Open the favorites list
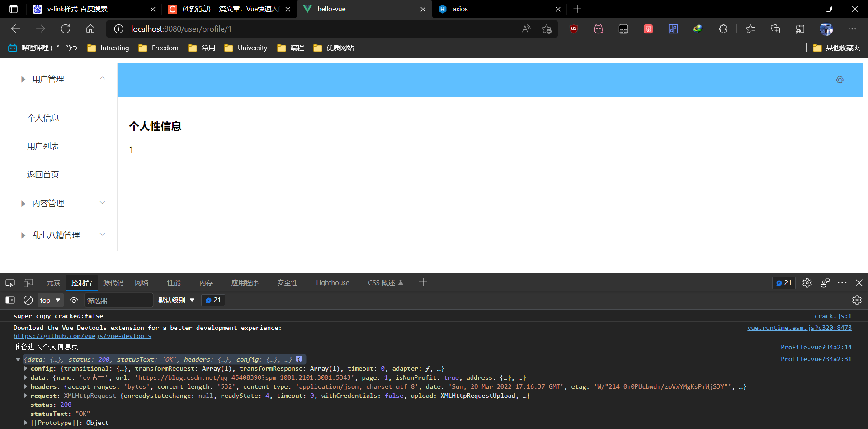This screenshot has width=868, height=429. click(750, 29)
